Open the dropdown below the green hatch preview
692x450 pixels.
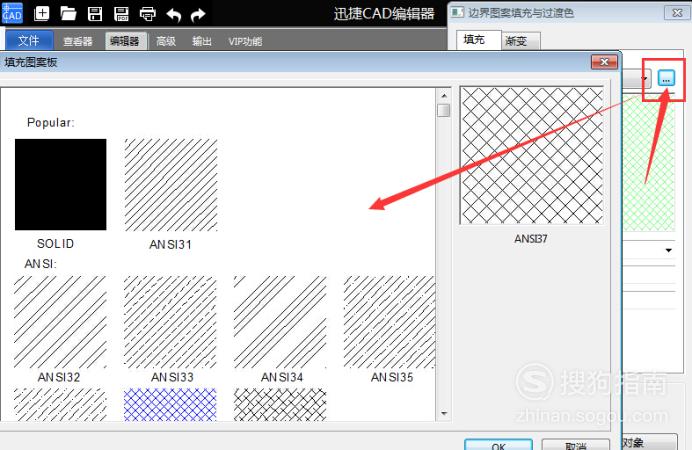pyautogui.click(x=668, y=250)
